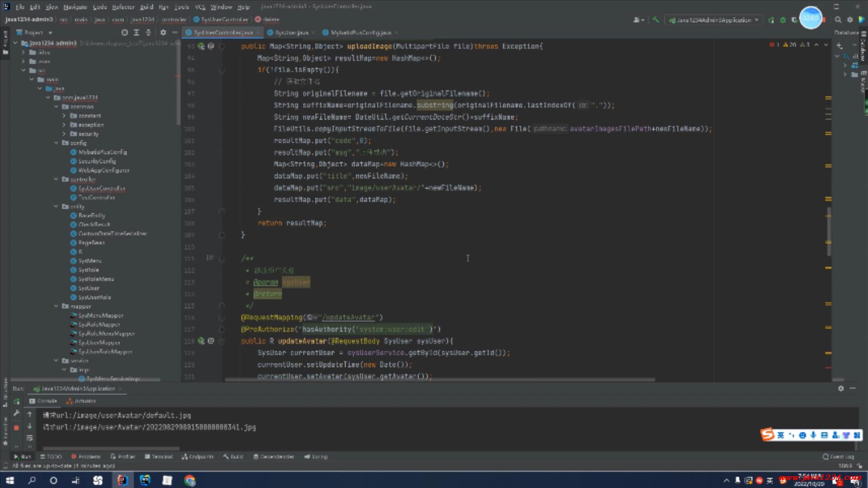Click the green Build hammer icon
The image size is (868, 488).
(x=656, y=20)
